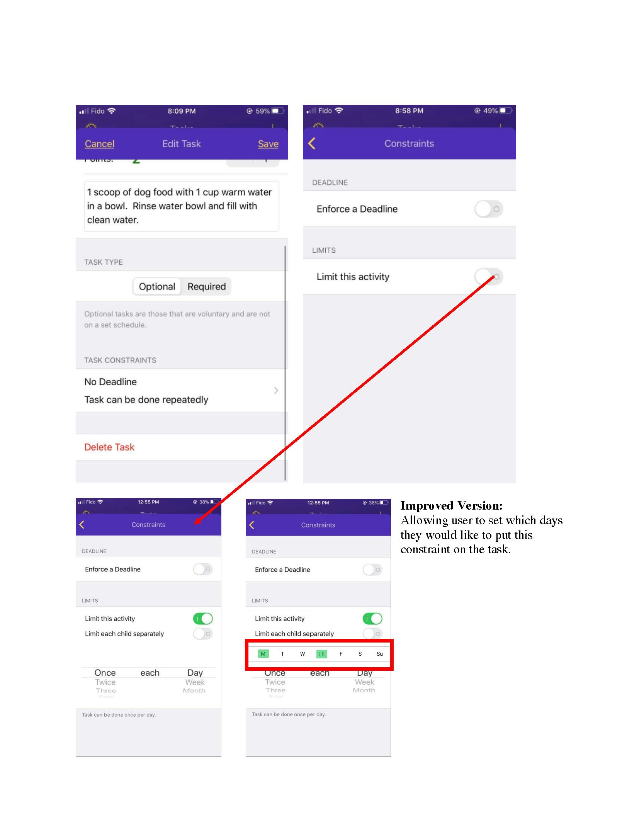Viewport: 644px width, 833px height.
Task: Enable Enforce a Deadline on 8:58 PM screen
Action: click(x=488, y=209)
